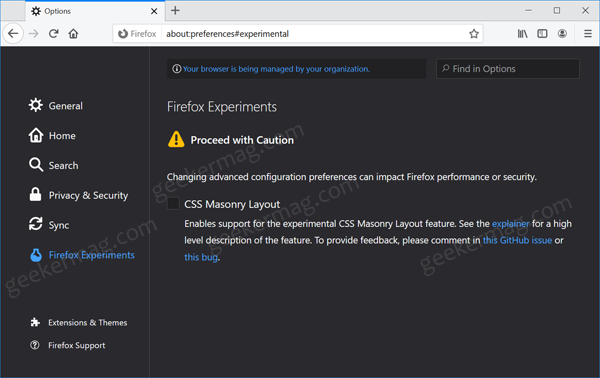The width and height of the screenshot is (600, 378).
Task: Click the 'CSS Masonry Layout' label
Action: (x=232, y=204)
